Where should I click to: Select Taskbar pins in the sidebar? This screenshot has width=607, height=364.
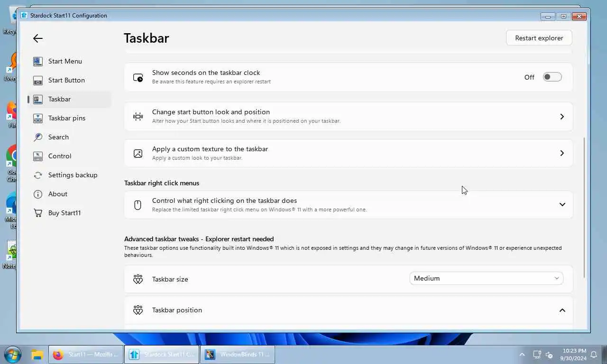(69, 118)
